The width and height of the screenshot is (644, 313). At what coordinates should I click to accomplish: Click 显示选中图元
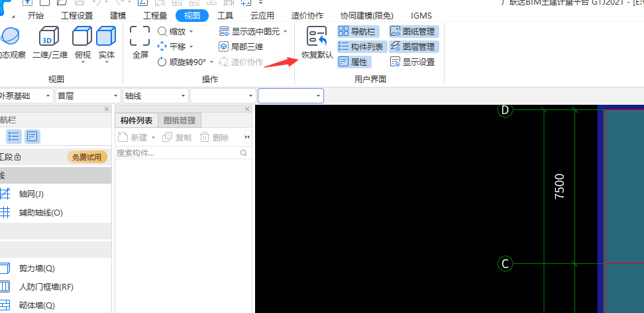(x=249, y=31)
